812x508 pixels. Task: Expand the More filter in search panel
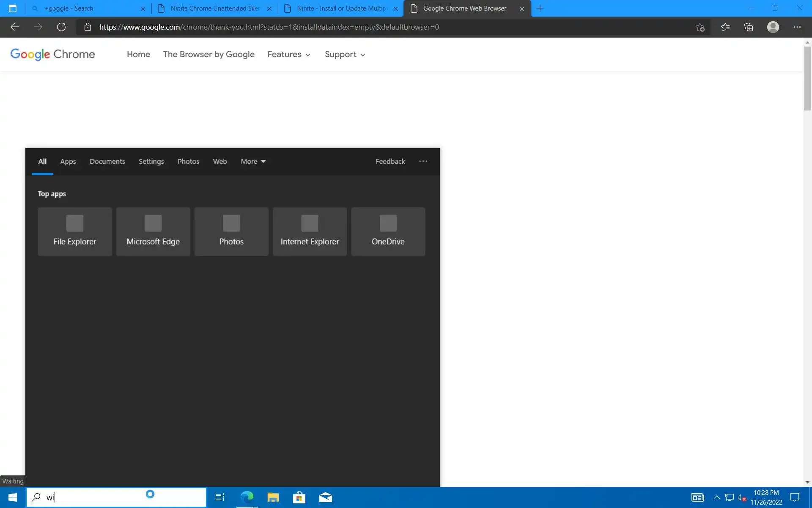coord(253,161)
